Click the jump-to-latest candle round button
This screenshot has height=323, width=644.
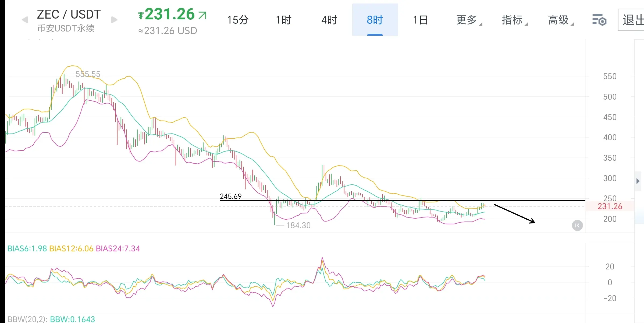pyautogui.click(x=577, y=226)
